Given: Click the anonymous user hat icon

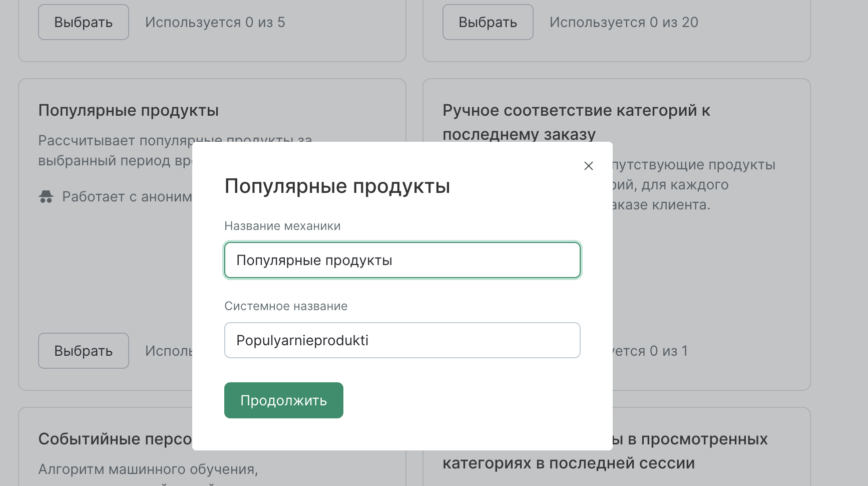Looking at the screenshot, I should [x=46, y=196].
